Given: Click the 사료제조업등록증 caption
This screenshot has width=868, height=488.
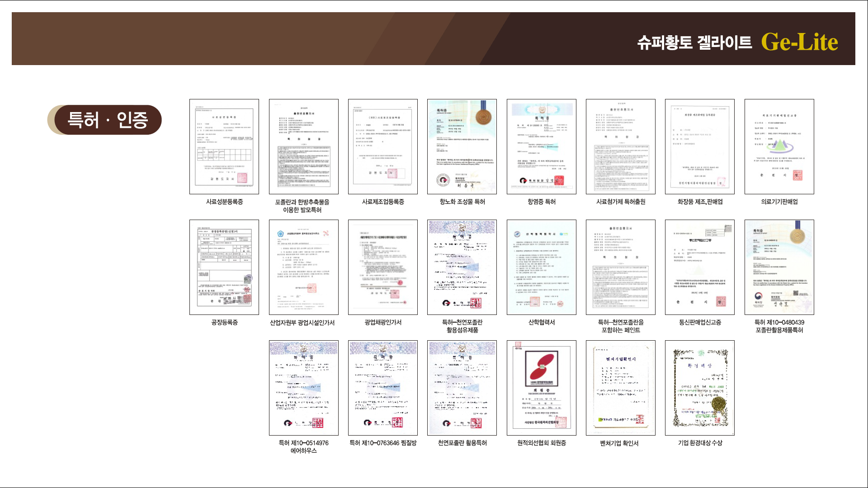Looking at the screenshot, I should point(383,202).
